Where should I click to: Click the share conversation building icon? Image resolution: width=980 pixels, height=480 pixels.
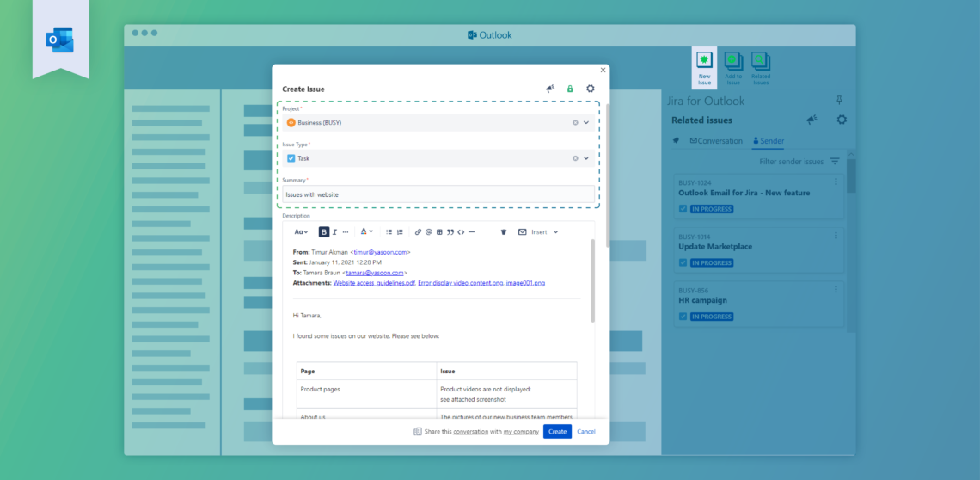(x=418, y=432)
